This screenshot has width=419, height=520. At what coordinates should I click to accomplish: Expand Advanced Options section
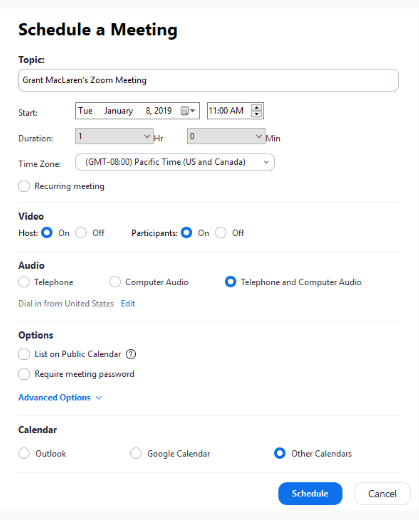[x=60, y=398]
